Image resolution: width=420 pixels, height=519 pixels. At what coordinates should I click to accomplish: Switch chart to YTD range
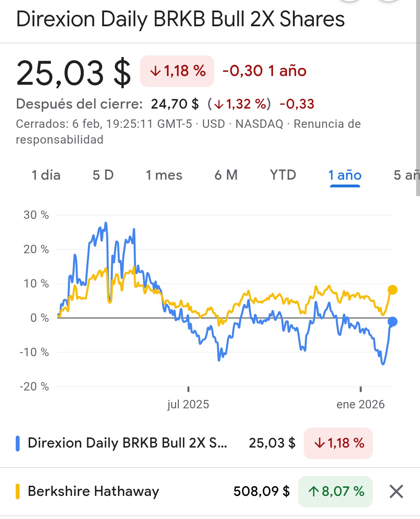pyautogui.click(x=283, y=175)
